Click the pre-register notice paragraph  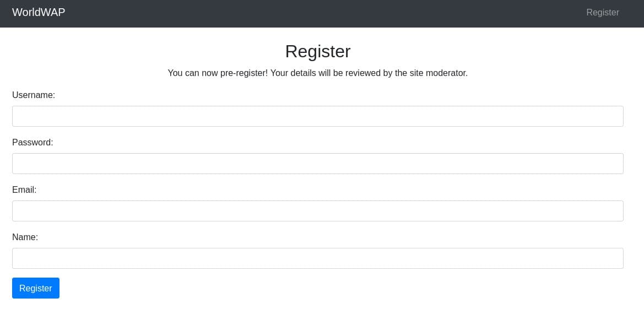(x=317, y=73)
